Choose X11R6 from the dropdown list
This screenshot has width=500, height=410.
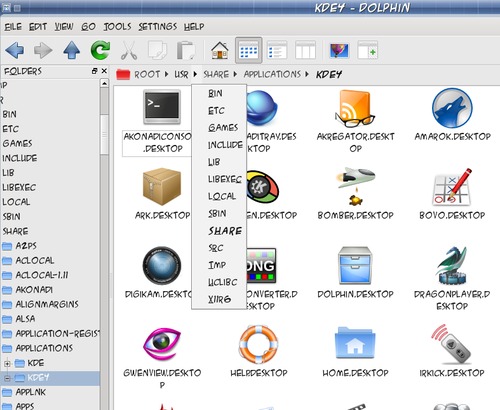(x=219, y=299)
